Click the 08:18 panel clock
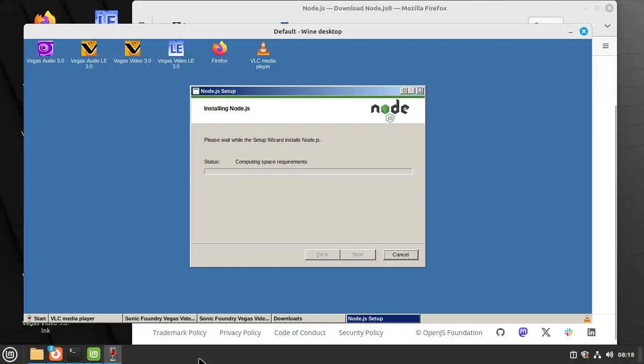Screen dimensions: 644x364 pos(626,355)
